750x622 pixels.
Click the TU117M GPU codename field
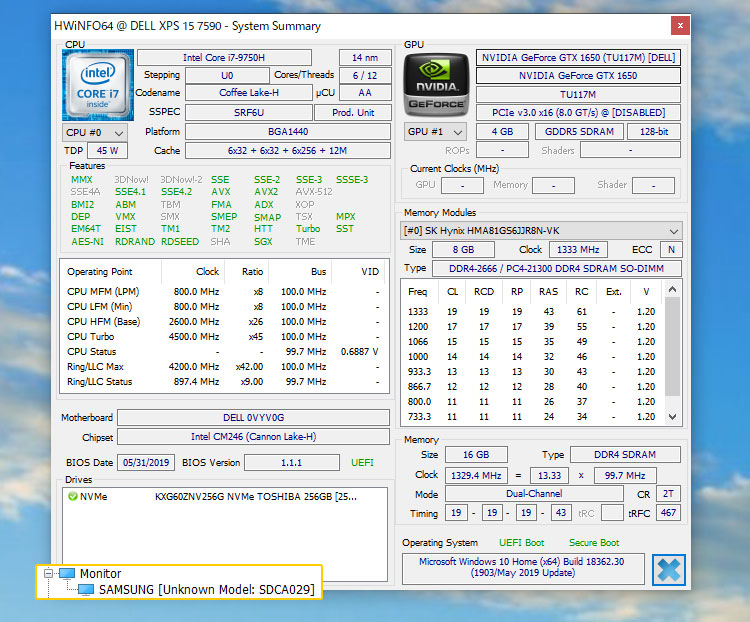click(x=578, y=94)
